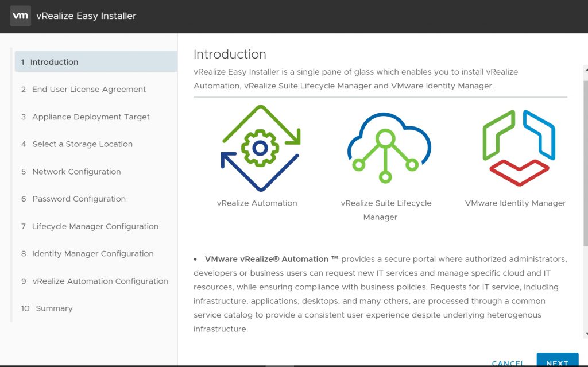Jump to Network Configuration step

[x=76, y=172]
